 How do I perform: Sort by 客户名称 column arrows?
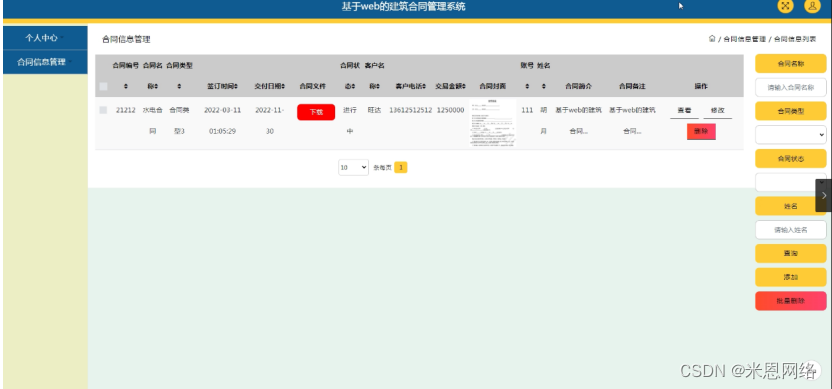pyautogui.click(x=379, y=86)
